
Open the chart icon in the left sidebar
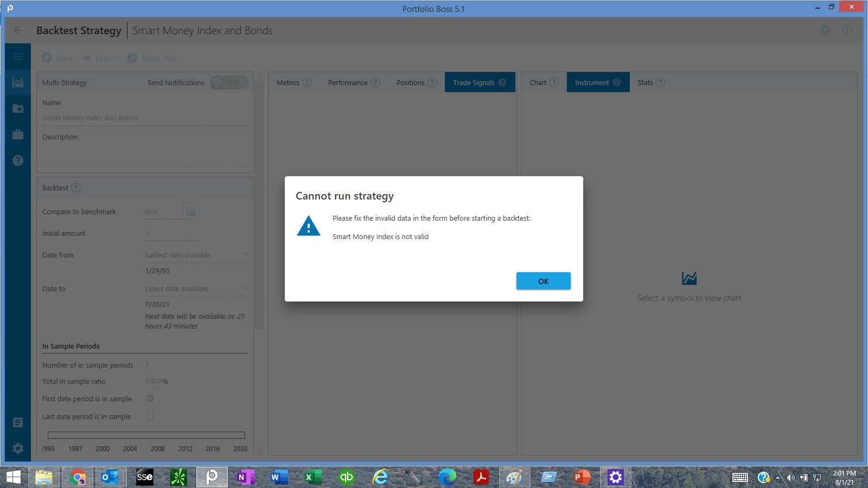[18, 82]
